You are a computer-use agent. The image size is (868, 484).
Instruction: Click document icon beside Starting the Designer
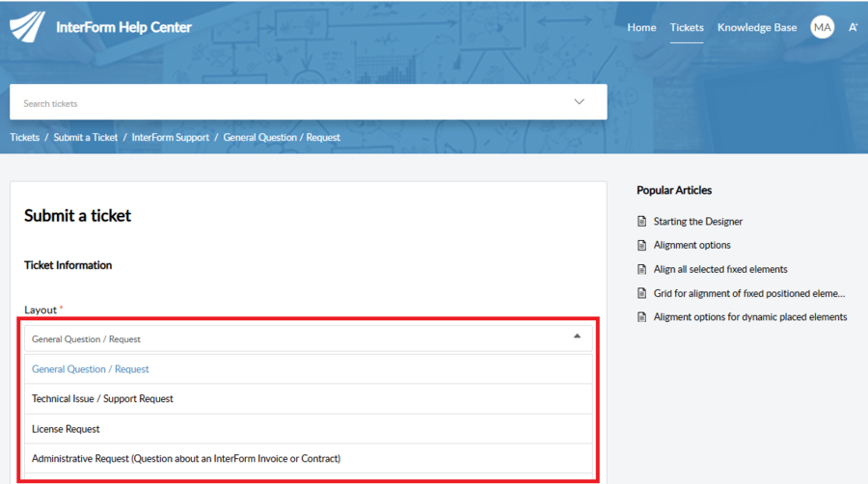(x=641, y=221)
